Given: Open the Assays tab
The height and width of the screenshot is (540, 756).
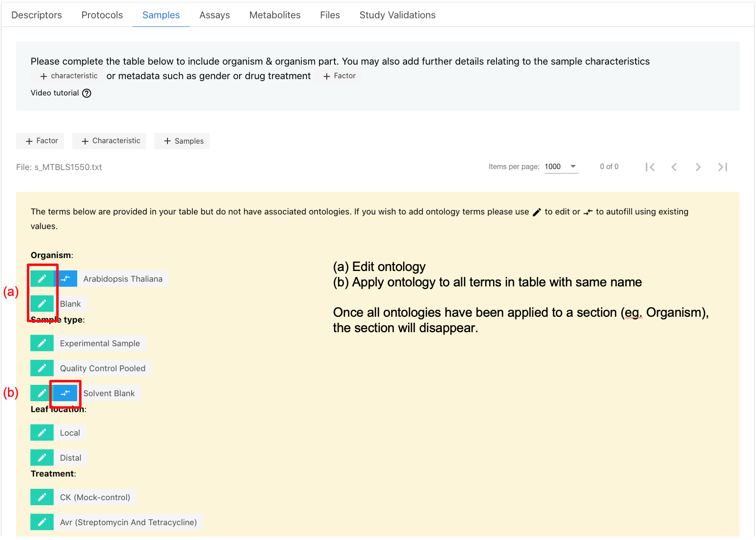Looking at the screenshot, I should 215,15.
